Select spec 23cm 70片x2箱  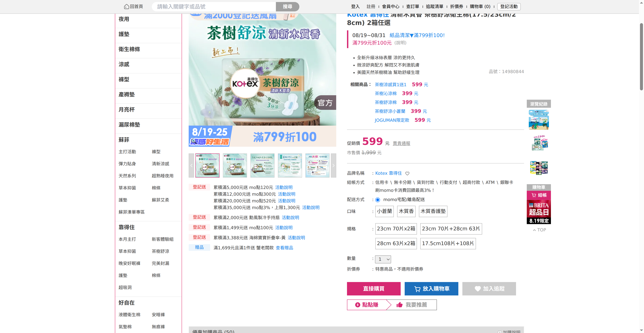coord(396,229)
